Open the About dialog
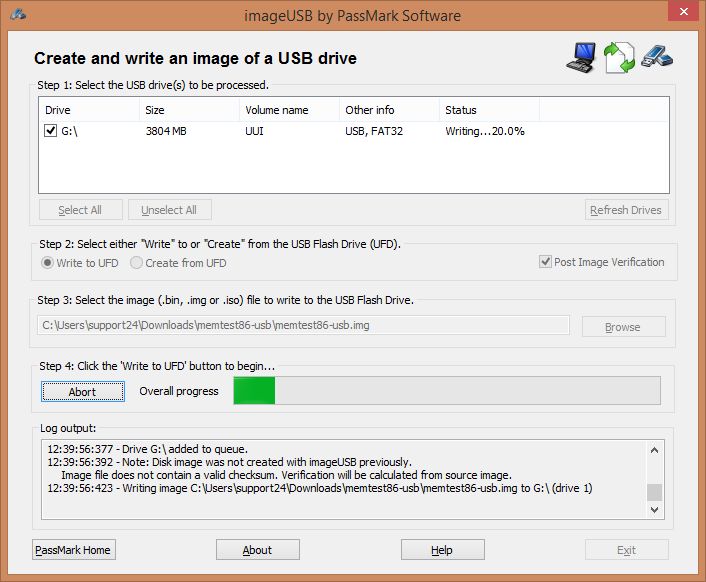Screen dimensions: 706x582 (x=258, y=550)
